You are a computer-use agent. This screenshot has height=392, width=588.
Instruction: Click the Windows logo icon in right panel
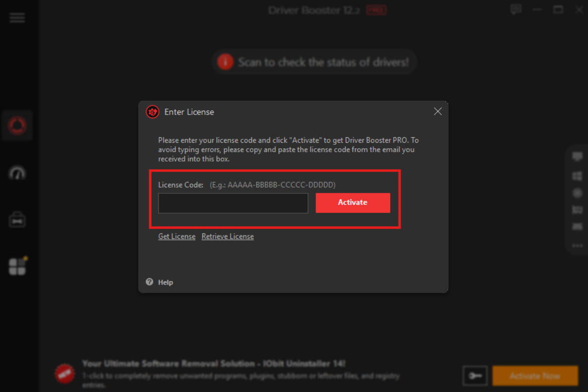pyautogui.click(x=577, y=176)
